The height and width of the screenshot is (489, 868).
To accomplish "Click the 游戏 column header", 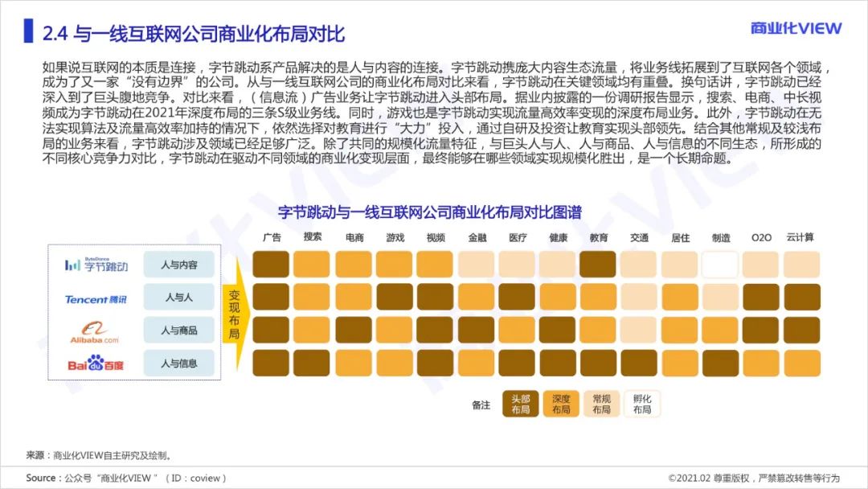I will (395, 237).
